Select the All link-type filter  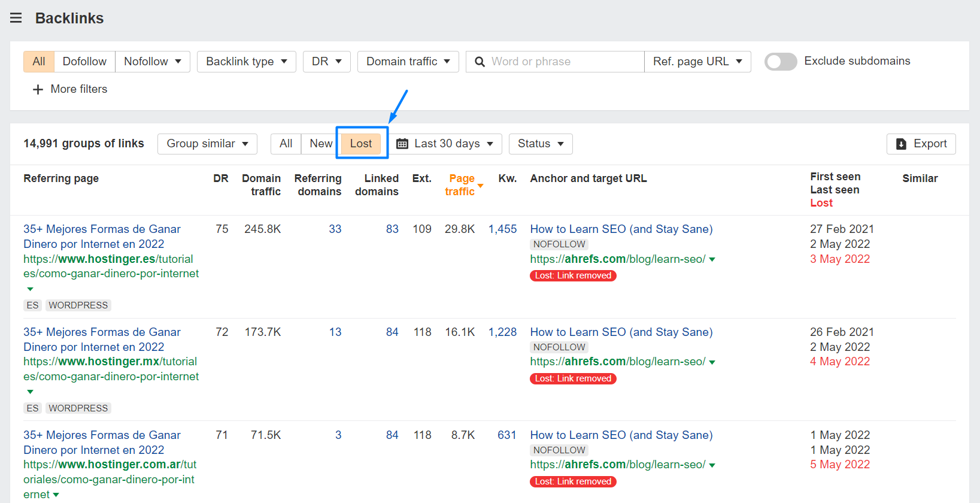(39, 62)
